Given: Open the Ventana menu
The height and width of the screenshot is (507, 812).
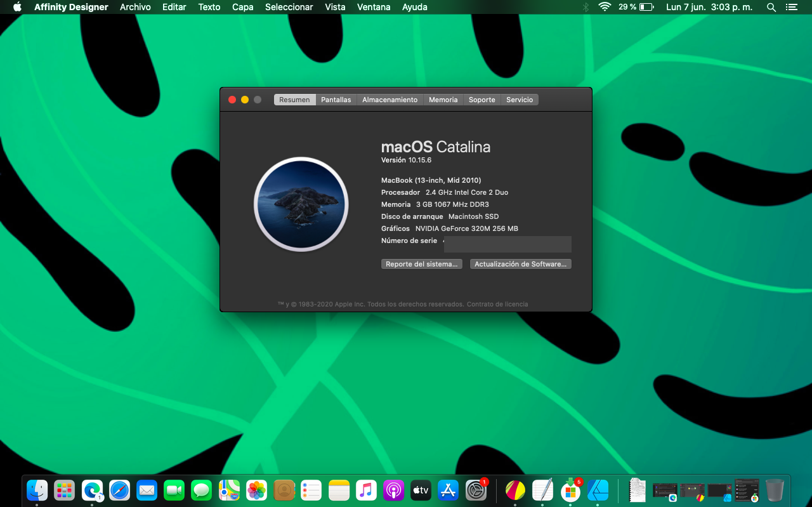Looking at the screenshot, I should click(374, 7).
